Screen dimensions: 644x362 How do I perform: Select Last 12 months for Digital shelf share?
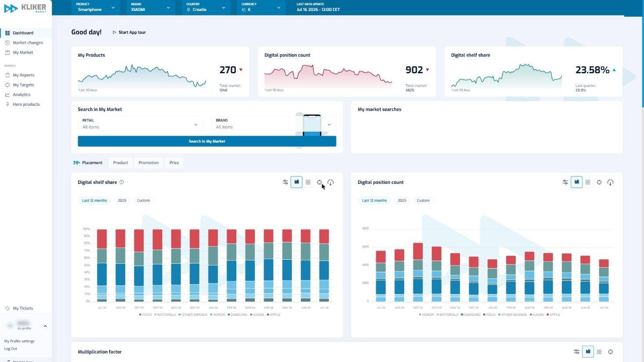point(94,201)
